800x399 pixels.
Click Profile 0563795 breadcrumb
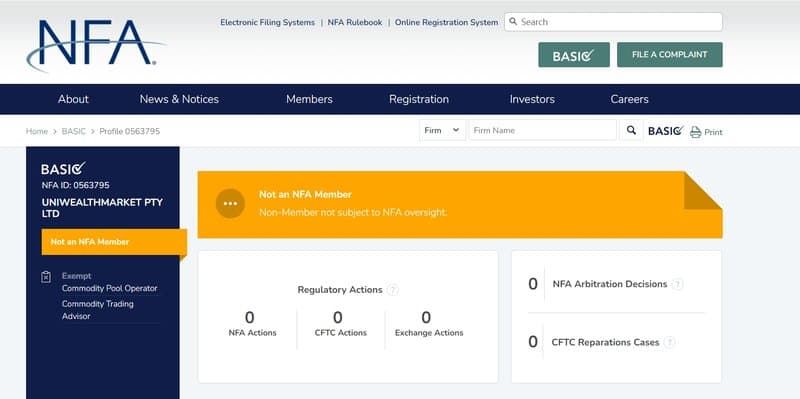pyautogui.click(x=130, y=131)
